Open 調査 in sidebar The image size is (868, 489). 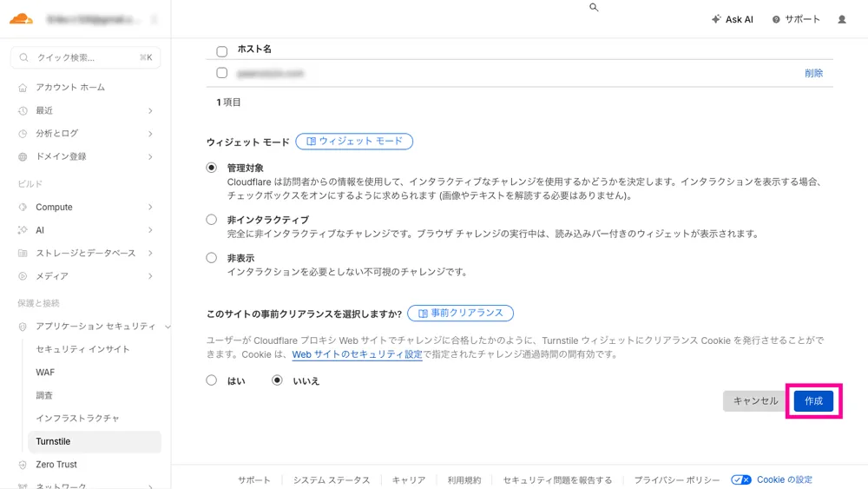click(x=44, y=395)
